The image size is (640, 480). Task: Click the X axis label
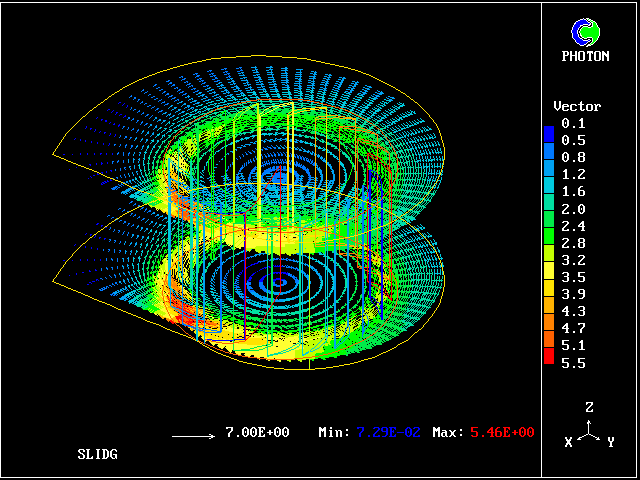pyautogui.click(x=568, y=442)
